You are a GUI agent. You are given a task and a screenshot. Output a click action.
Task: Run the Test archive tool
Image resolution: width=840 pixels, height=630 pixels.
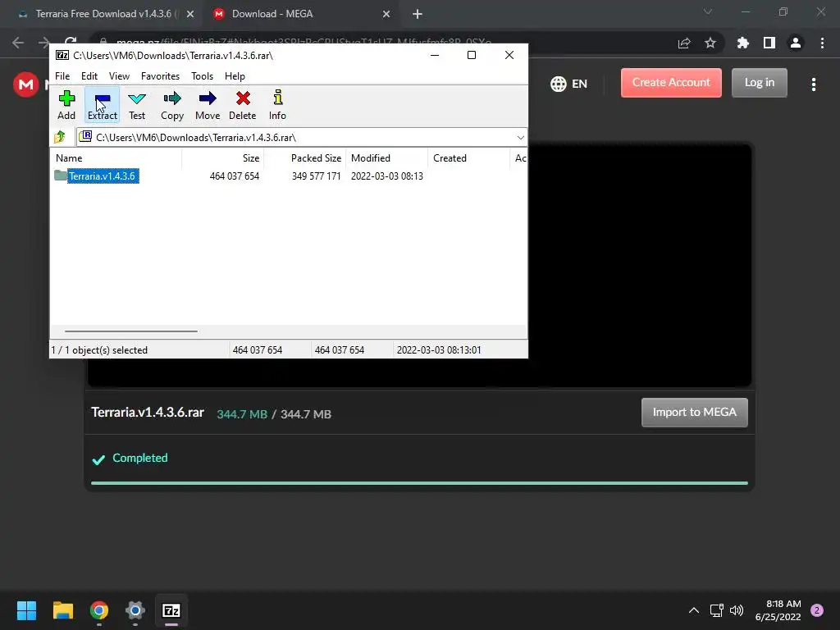tap(137, 104)
